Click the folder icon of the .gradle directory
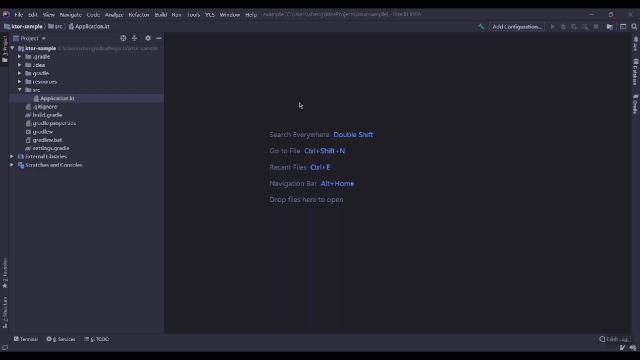Image resolution: width=640 pixels, height=360 pixels. click(x=28, y=57)
